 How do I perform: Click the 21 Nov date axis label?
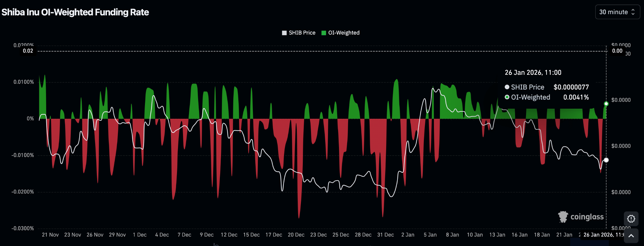[50, 235]
